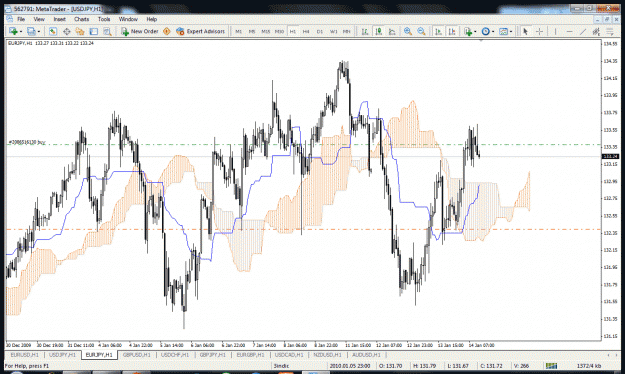Switch to the EURUSD,H1 chart tab
Screen dimensions: 625x374
click(x=24, y=355)
